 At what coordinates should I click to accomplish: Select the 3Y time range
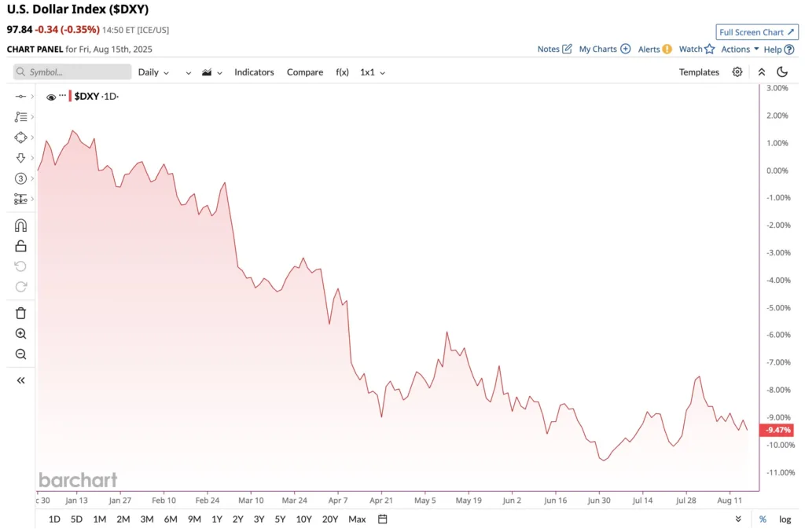(x=259, y=519)
